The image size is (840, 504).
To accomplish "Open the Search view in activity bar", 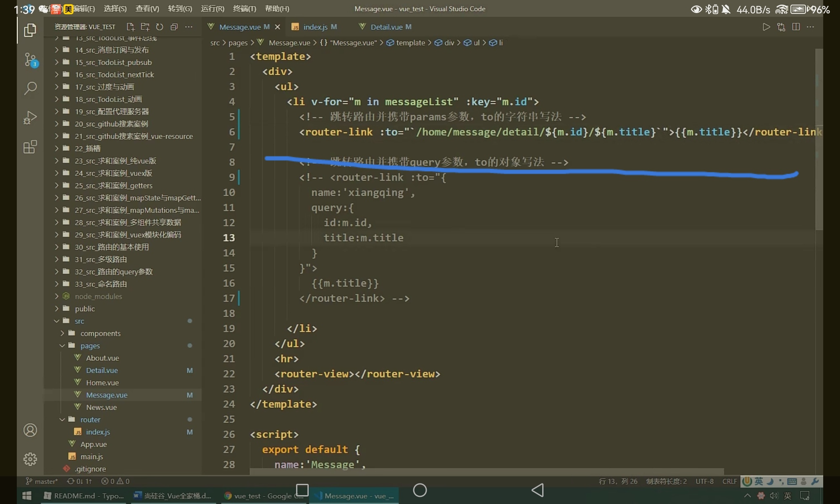I will tap(30, 88).
